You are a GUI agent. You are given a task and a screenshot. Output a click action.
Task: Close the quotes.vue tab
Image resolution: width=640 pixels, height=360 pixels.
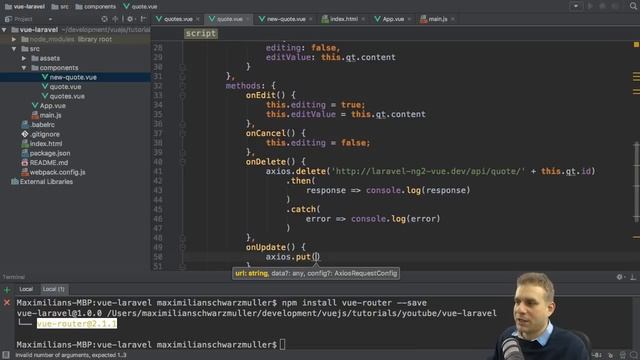point(198,19)
